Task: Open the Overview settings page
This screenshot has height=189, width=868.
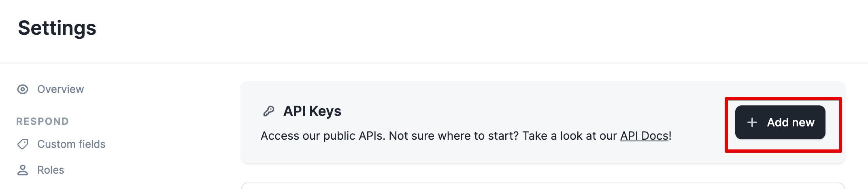Action: [60, 89]
